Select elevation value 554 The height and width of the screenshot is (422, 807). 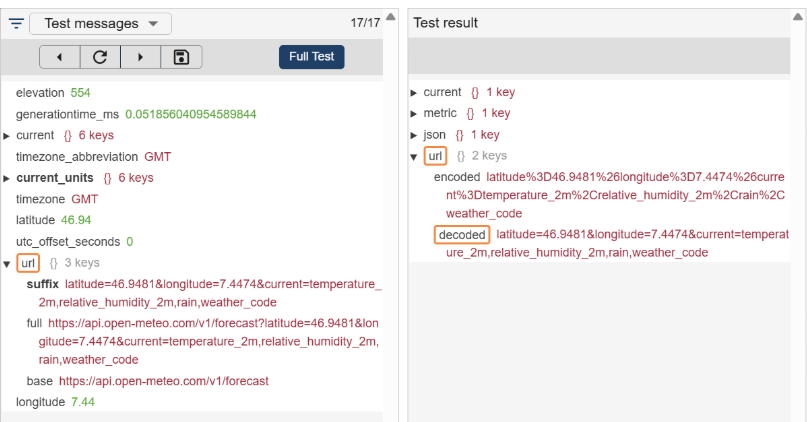pyautogui.click(x=80, y=93)
